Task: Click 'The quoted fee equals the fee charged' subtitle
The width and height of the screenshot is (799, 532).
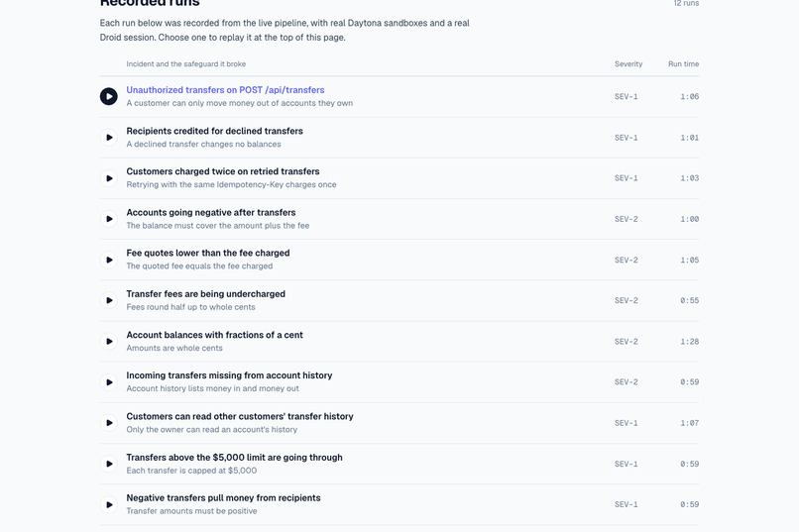Action: click(x=199, y=266)
